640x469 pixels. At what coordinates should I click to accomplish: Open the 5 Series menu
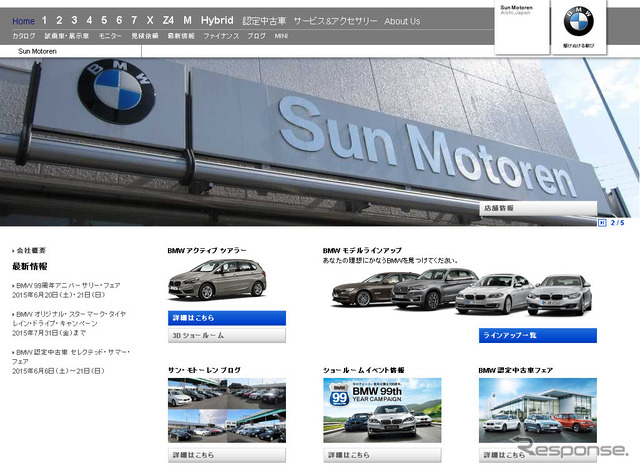[x=104, y=20]
